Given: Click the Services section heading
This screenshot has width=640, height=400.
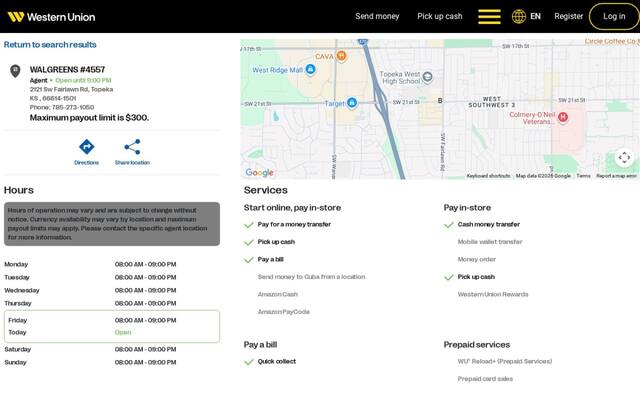Looking at the screenshot, I should click(266, 190).
